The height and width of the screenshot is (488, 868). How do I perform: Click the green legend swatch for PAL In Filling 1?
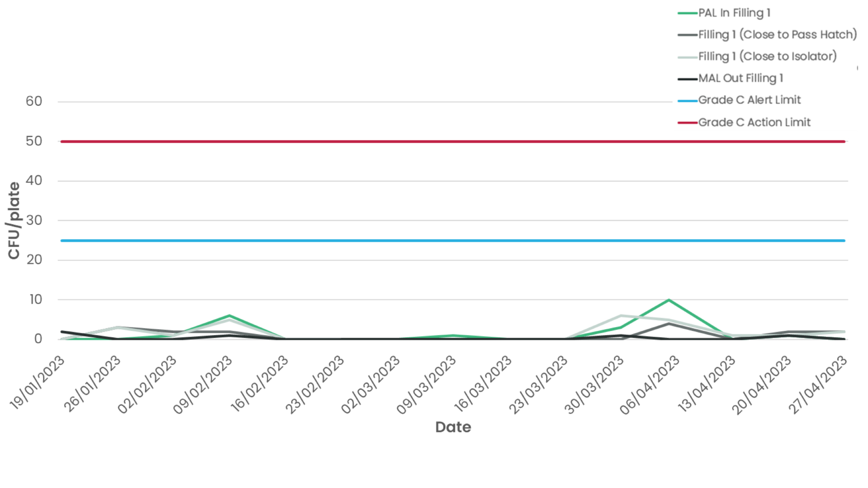click(687, 13)
